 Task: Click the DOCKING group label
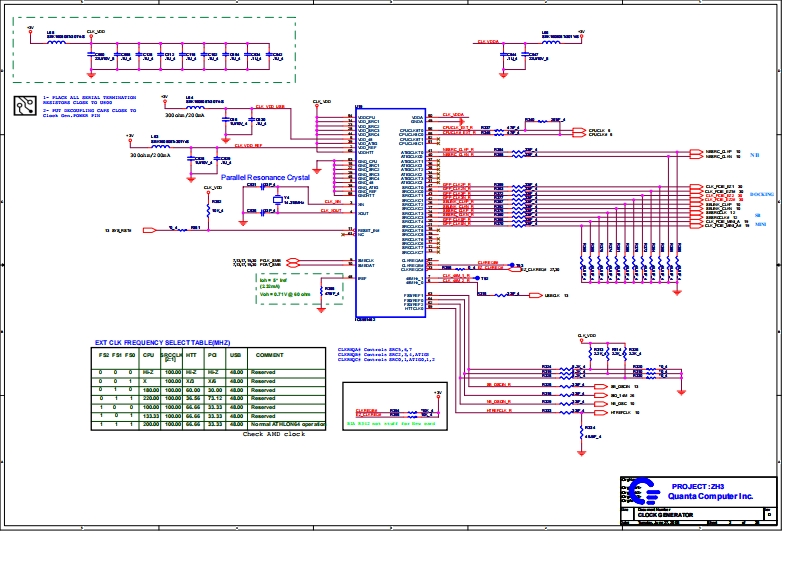pyautogui.click(x=762, y=193)
